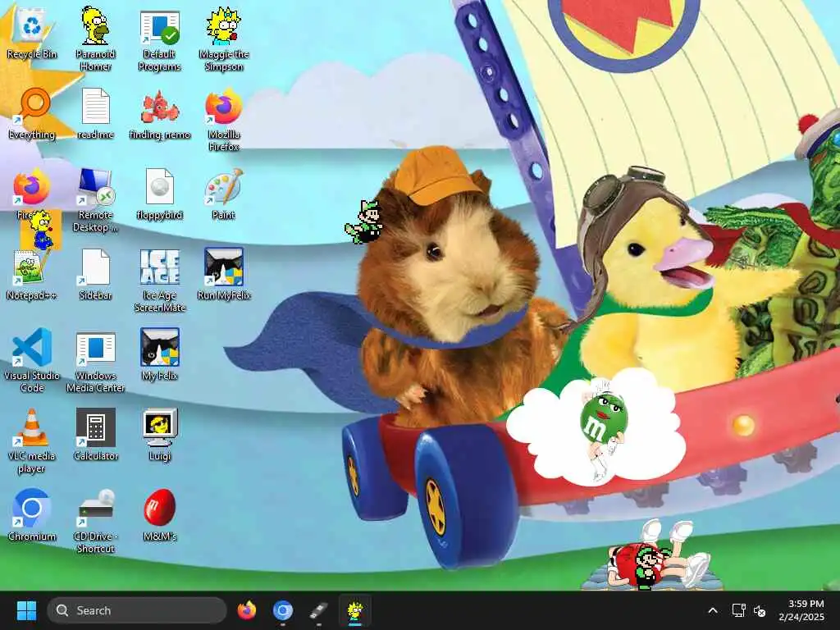This screenshot has width=840, height=630.
Task: Open the My Felix icon
Action: pos(160,355)
